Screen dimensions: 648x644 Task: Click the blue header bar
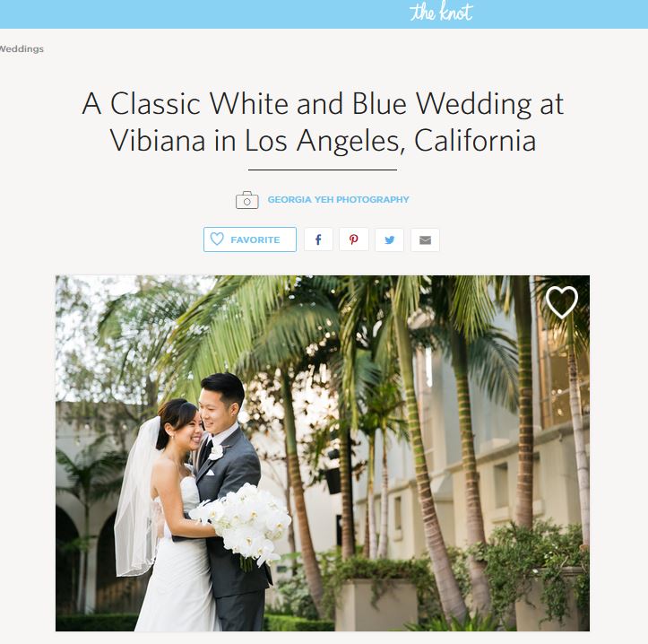(x=324, y=14)
